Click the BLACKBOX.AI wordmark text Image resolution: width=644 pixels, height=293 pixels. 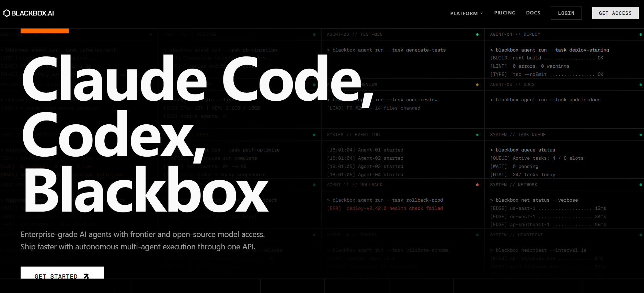click(33, 13)
